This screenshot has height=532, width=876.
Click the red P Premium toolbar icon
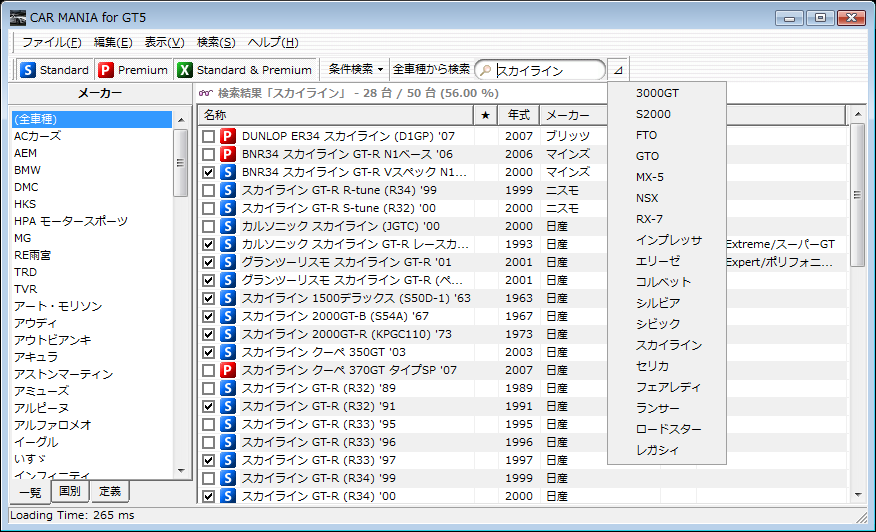[106, 70]
